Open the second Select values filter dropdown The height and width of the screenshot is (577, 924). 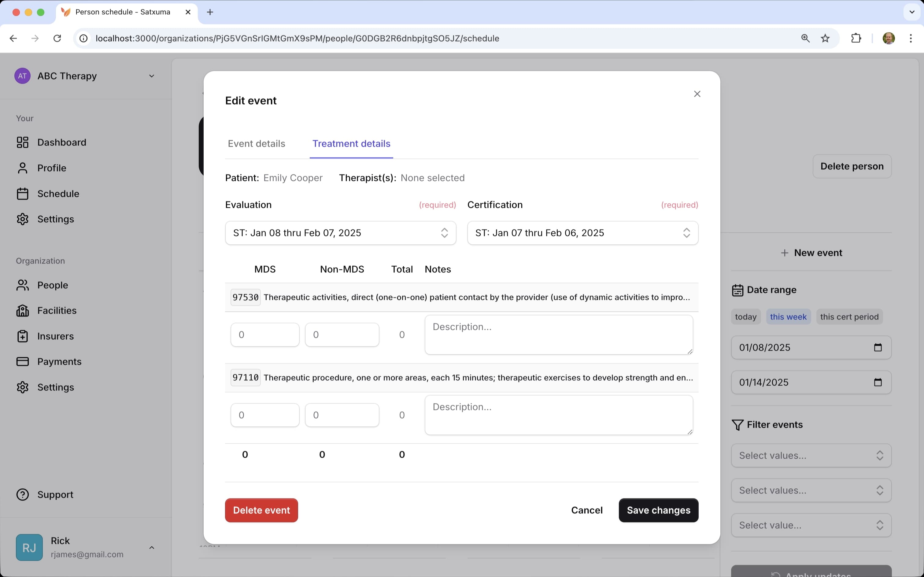point(811,490)
